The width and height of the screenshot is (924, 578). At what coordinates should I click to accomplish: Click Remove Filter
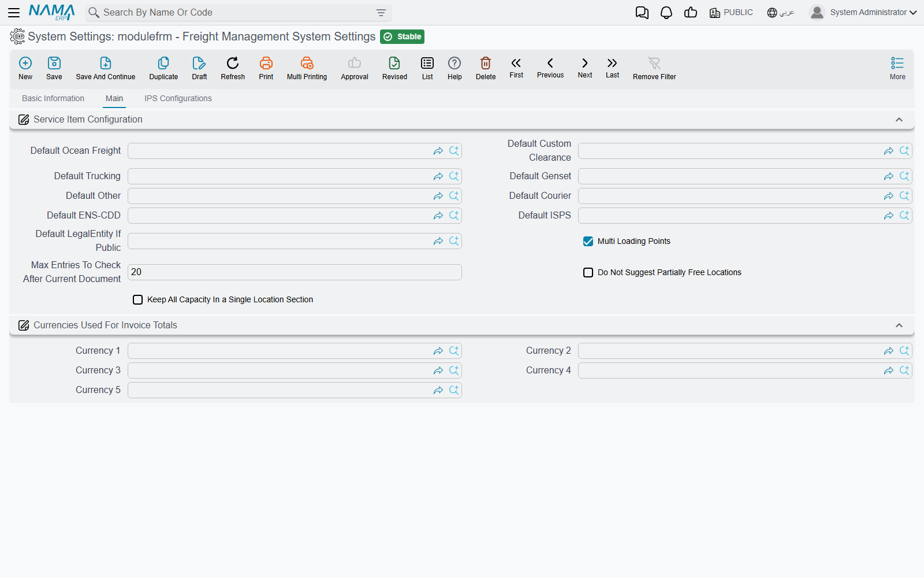click(654, 68)
